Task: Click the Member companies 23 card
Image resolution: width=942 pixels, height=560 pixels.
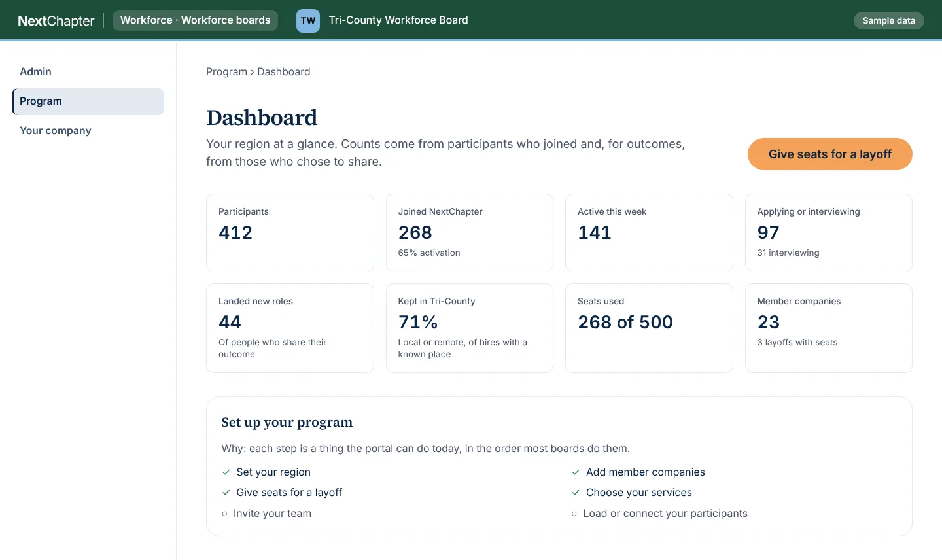Action: [x=829, y=328]
